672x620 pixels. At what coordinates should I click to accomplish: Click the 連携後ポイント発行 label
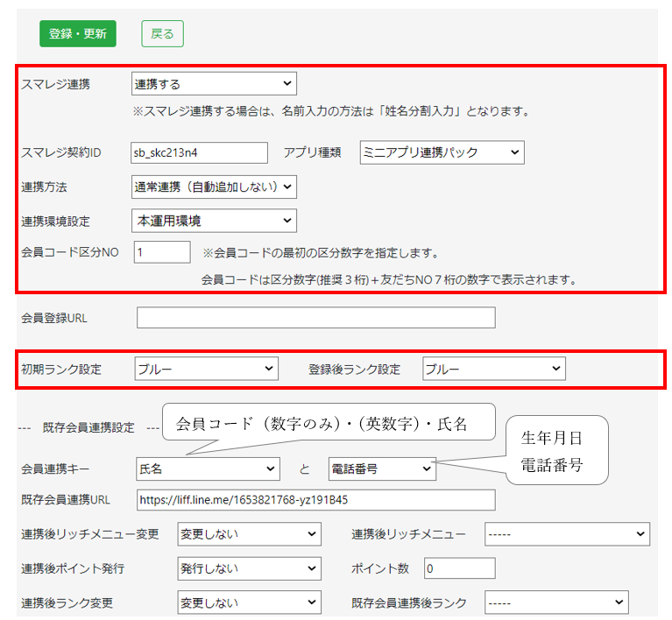[73, 568]
